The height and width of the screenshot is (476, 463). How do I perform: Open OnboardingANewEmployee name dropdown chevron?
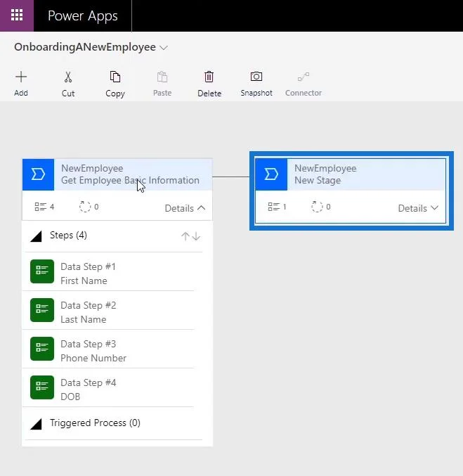pyautogui.click(x=164, y=48)
